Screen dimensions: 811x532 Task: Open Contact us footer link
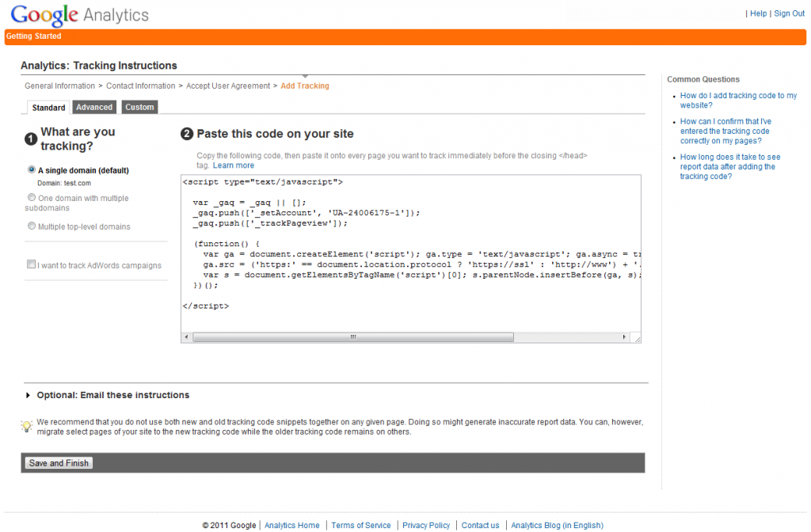coord(481,526)
